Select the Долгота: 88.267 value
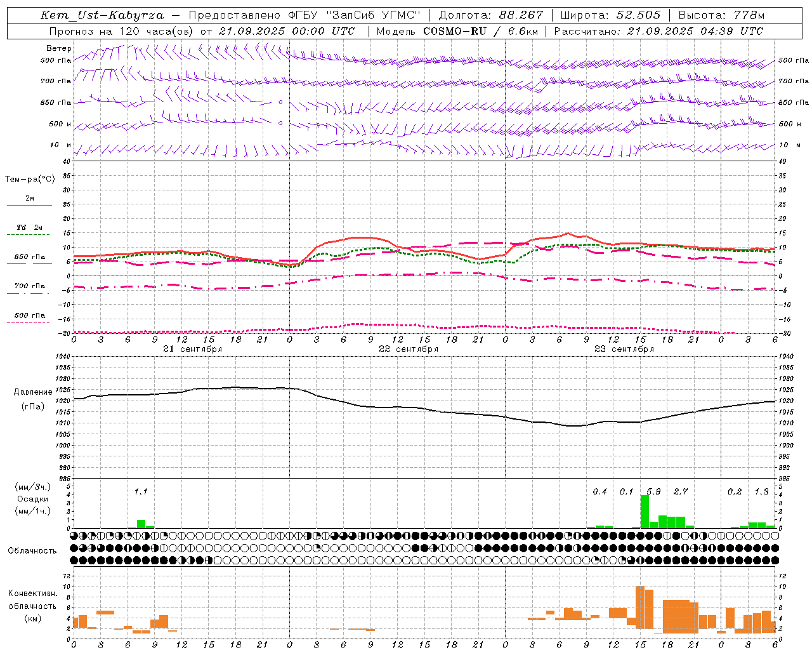Viewport: 812px width, 650px height. click(491, 15)
